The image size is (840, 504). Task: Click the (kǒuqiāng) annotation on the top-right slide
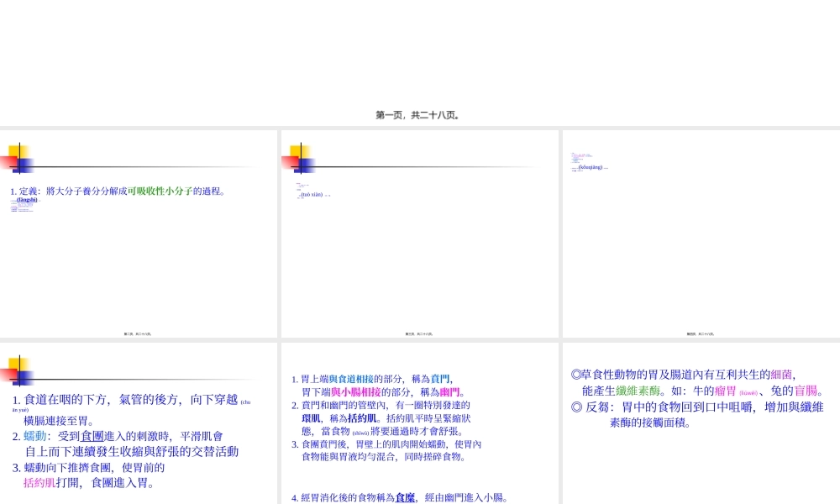[591, 168]
